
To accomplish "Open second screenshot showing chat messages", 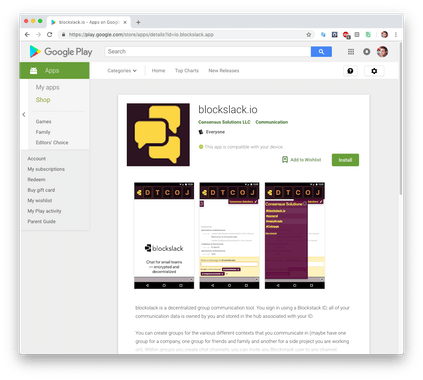I will pyautogui.click(x=229, y=235).
